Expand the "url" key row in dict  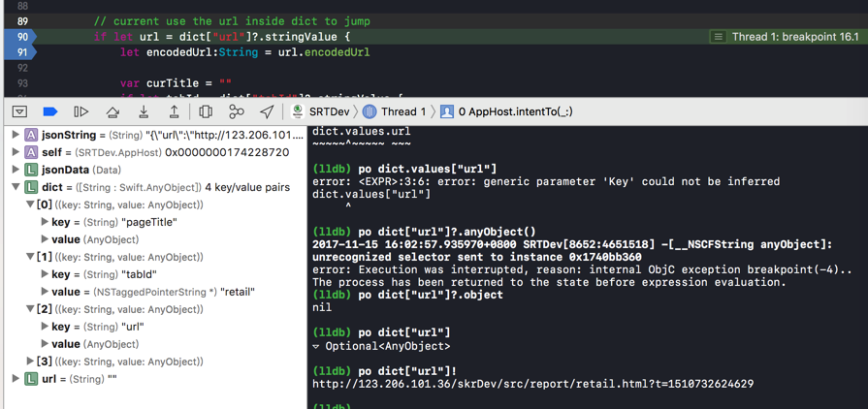(x=45, y=327)
